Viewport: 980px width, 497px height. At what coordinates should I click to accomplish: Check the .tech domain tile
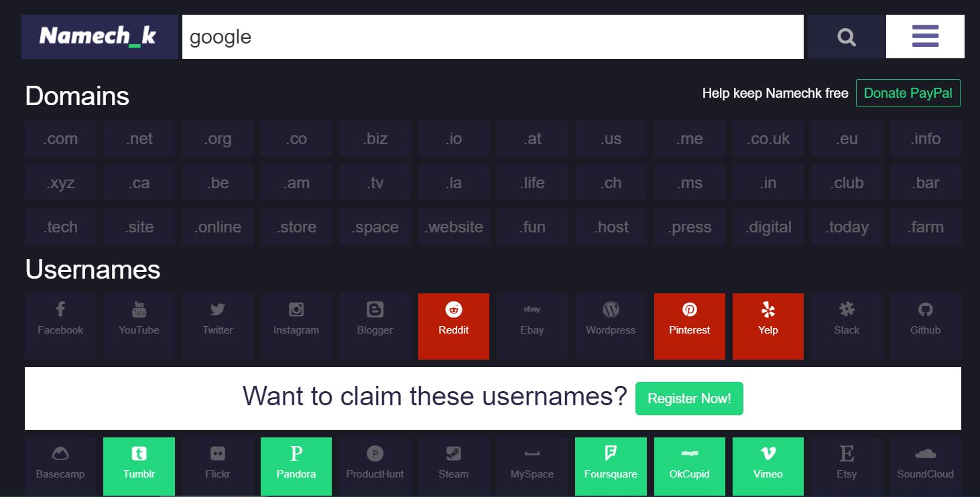[x=60, y=227]
